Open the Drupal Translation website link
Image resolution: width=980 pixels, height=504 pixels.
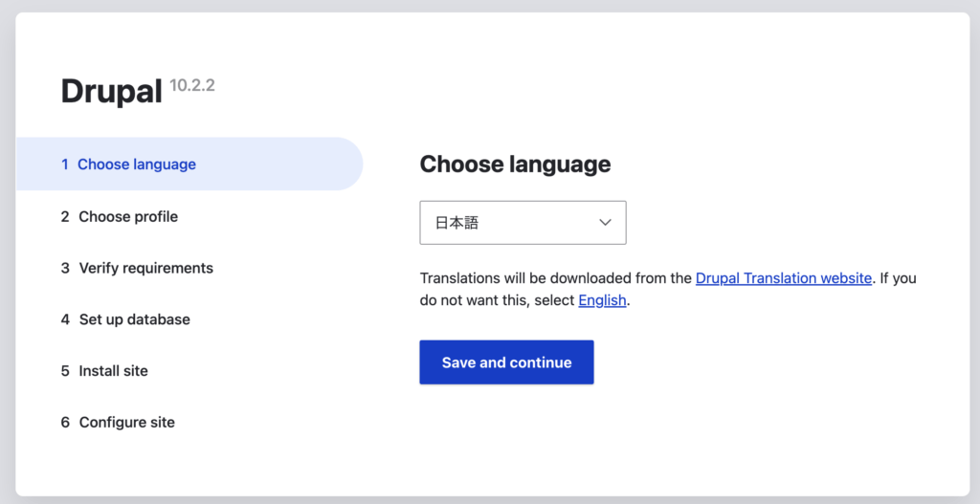tap(783, 278)
